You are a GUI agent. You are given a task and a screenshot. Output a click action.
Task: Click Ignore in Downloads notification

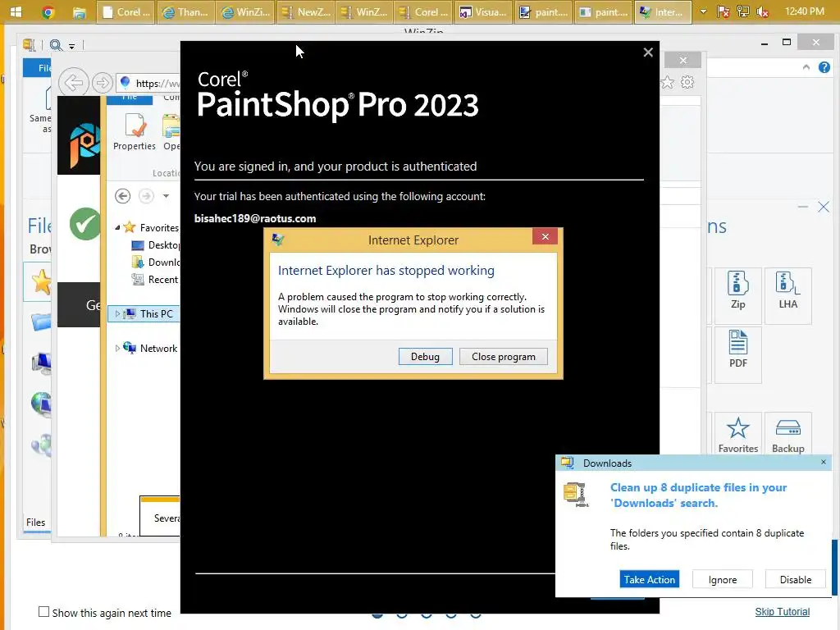coord(722,580)
